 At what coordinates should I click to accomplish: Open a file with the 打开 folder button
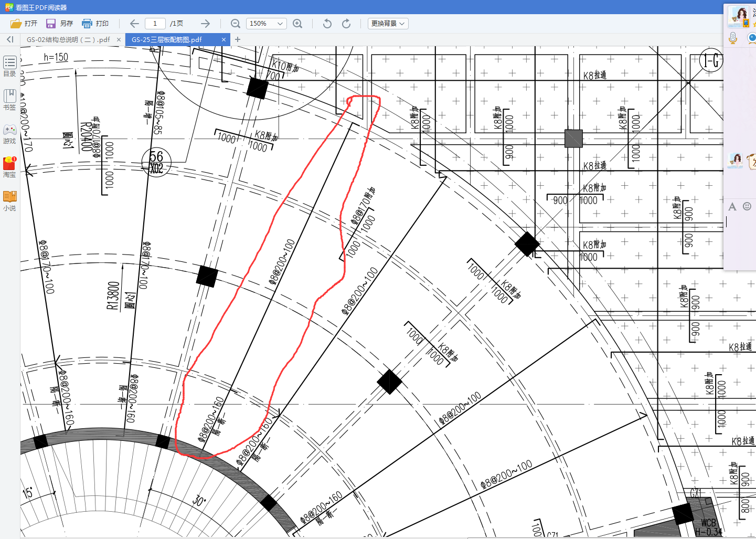24,24
